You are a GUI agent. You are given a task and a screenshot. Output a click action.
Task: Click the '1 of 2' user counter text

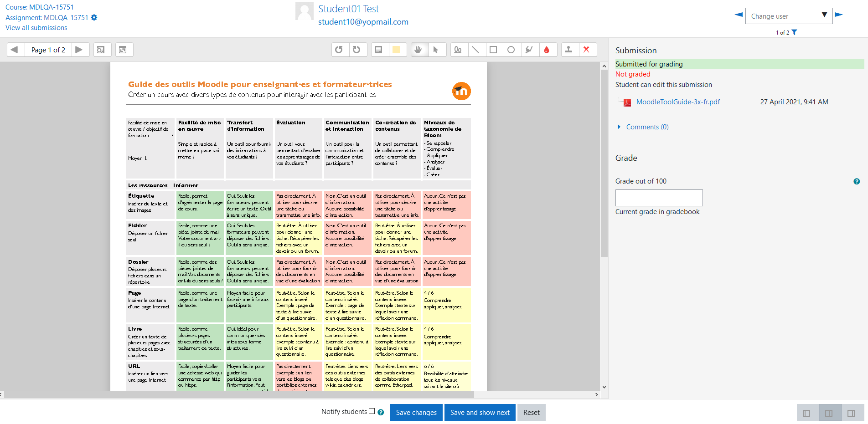coord(782,33)
